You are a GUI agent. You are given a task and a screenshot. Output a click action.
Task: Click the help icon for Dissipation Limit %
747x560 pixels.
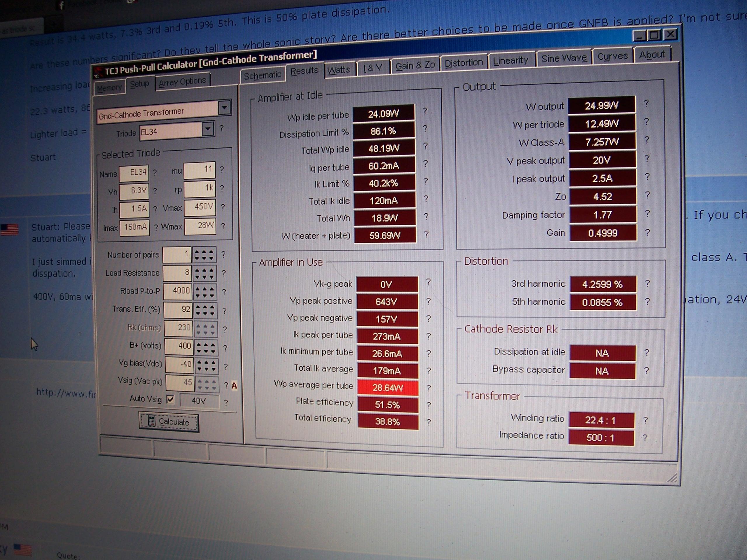coord(425,128)
